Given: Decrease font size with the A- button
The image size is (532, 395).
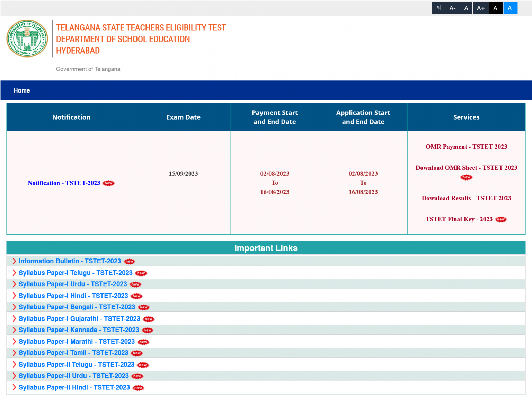Looking at the screenshot, I should click(x=452, y=8).
